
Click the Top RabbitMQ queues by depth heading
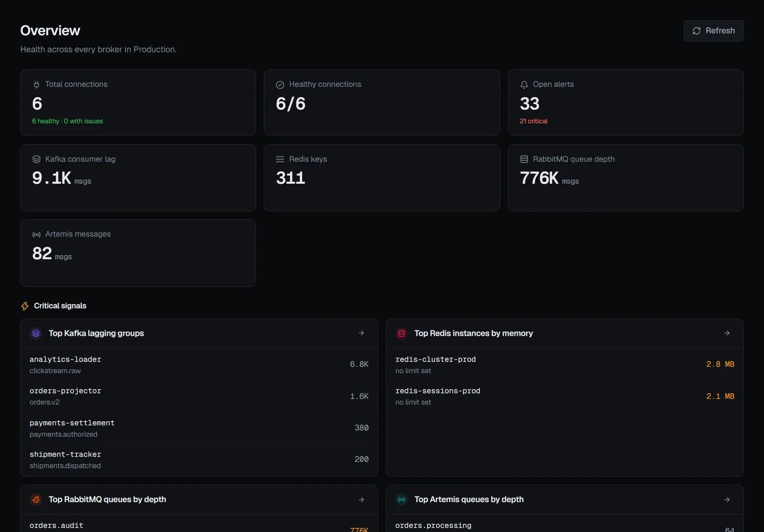point(107,500)
